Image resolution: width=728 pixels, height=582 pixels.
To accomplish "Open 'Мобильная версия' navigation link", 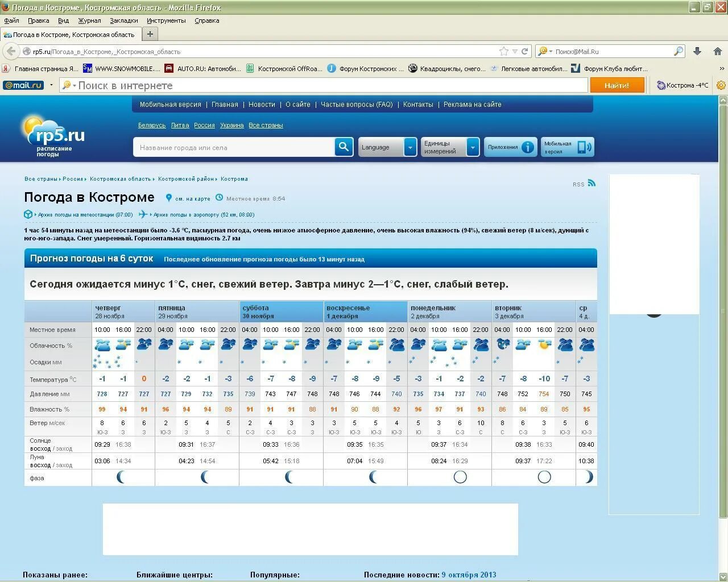I will coord(171,105).
